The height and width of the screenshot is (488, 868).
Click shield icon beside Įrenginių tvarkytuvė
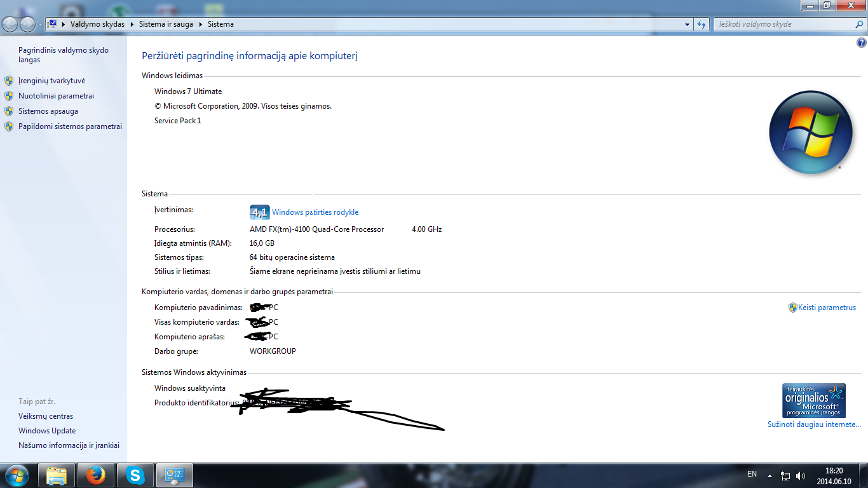[x=9, y=81]
